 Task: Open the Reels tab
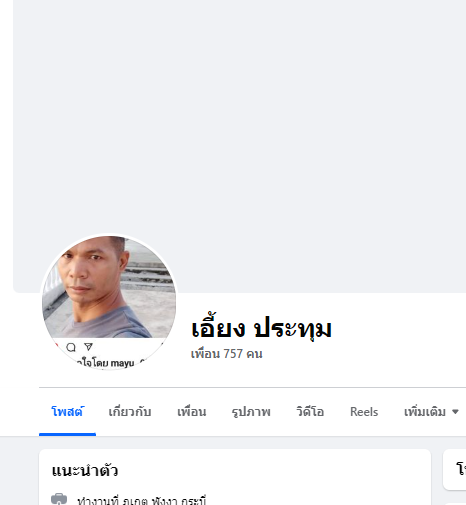[364, 412]
